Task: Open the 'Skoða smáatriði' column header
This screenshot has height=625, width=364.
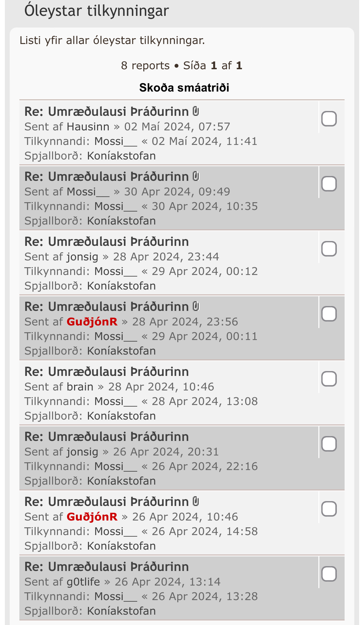Action: [x=184, y=88]
